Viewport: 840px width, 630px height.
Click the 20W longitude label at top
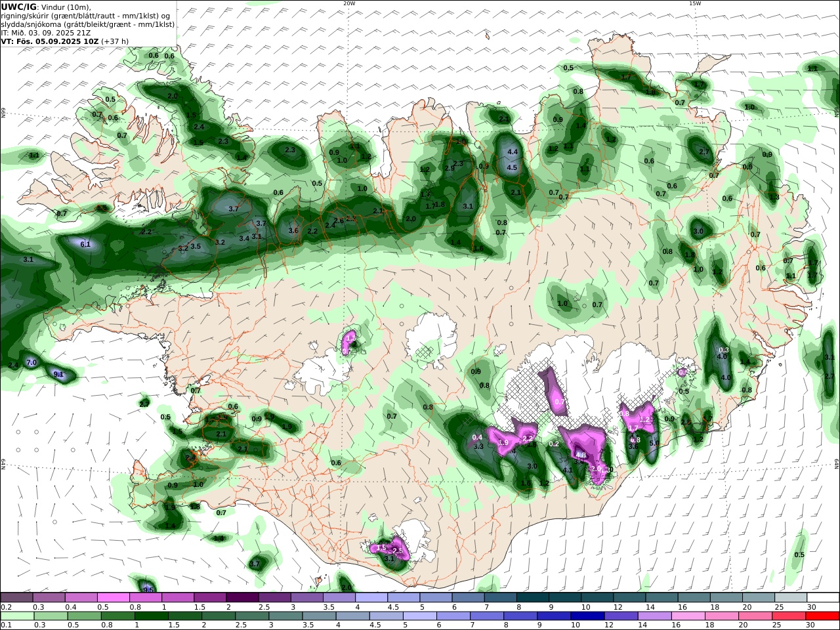coord(349,3)
